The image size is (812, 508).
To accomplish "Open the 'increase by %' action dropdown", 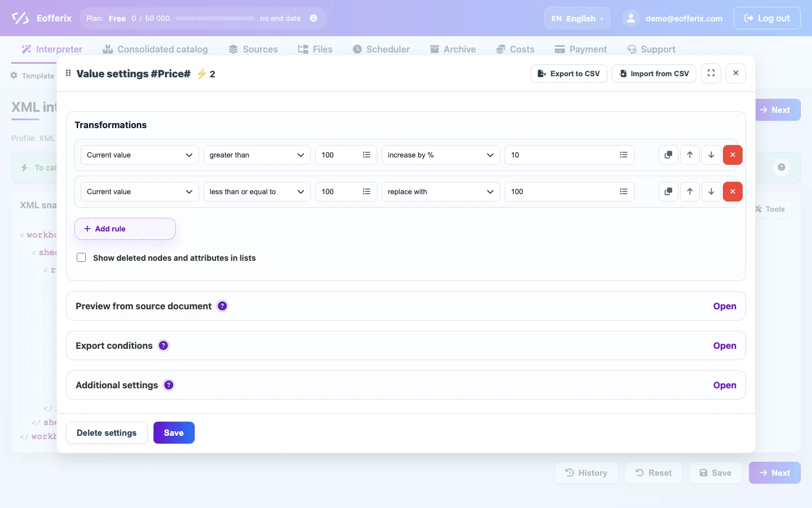I will 441,155.
